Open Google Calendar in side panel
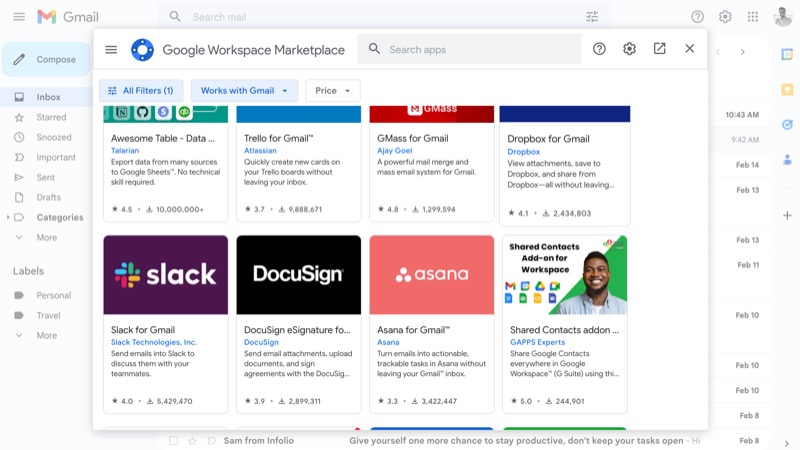 point(787,55)
